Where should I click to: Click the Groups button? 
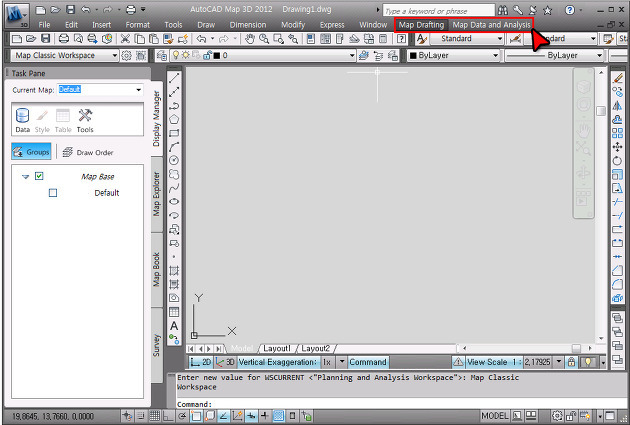pos(31,152)
